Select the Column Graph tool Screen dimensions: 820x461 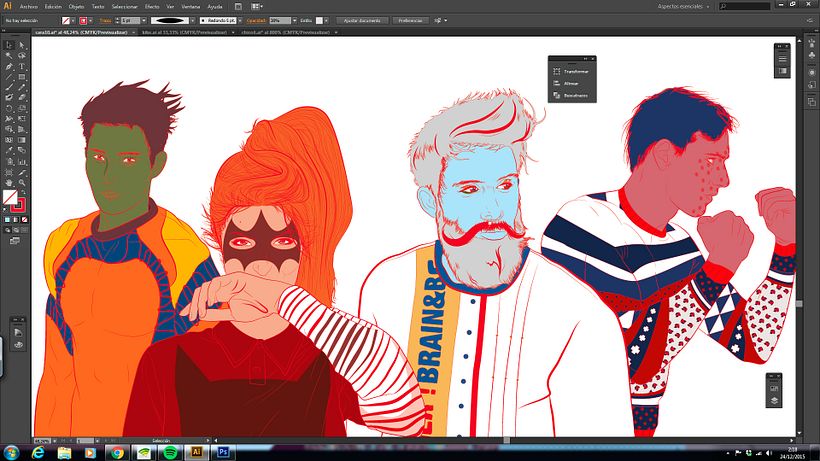point(21,162)
